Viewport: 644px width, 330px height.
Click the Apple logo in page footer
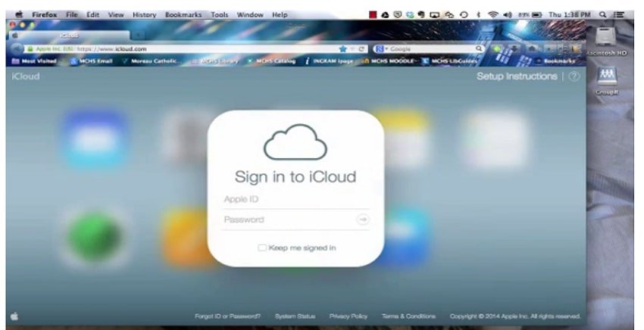[14, 316]
